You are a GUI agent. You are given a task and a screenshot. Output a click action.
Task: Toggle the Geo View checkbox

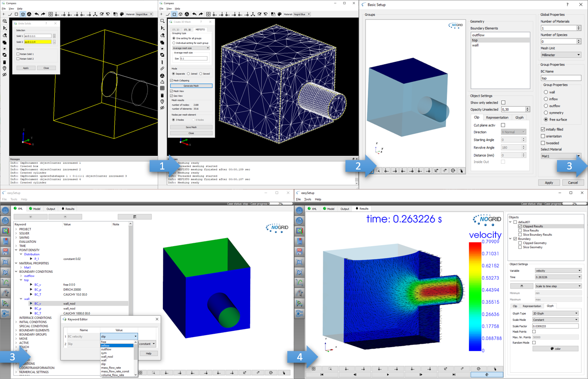172,96
